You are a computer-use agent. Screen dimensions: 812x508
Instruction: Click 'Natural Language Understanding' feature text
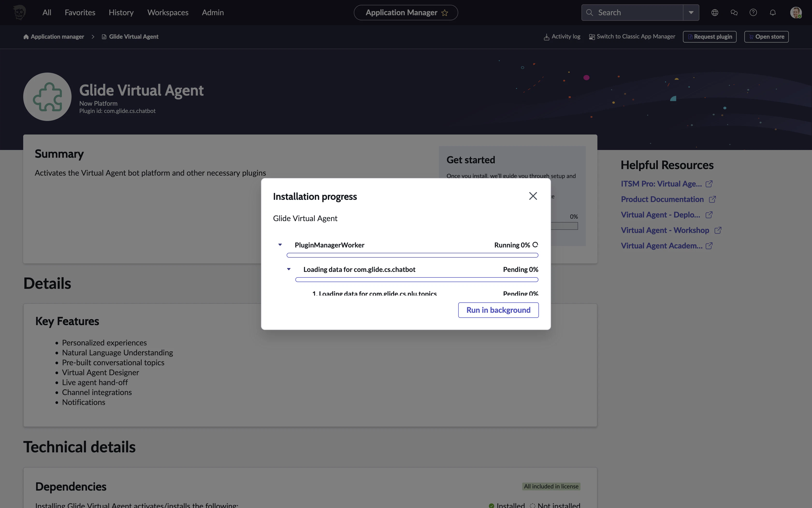117,352
